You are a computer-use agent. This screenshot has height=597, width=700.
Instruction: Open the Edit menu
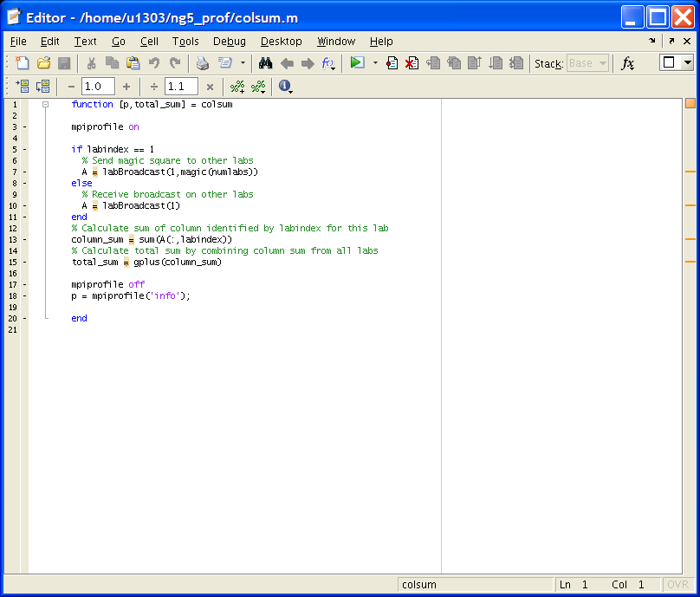click(49, 42)
